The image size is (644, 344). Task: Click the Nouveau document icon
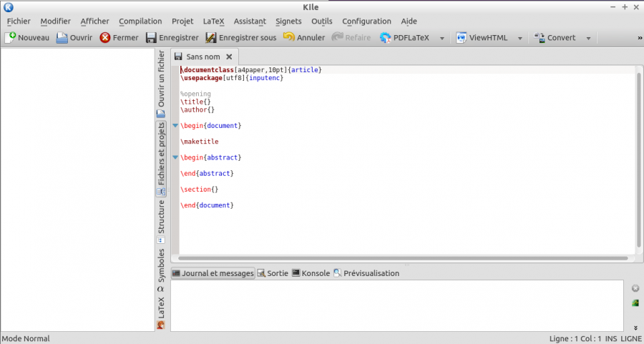10,38
